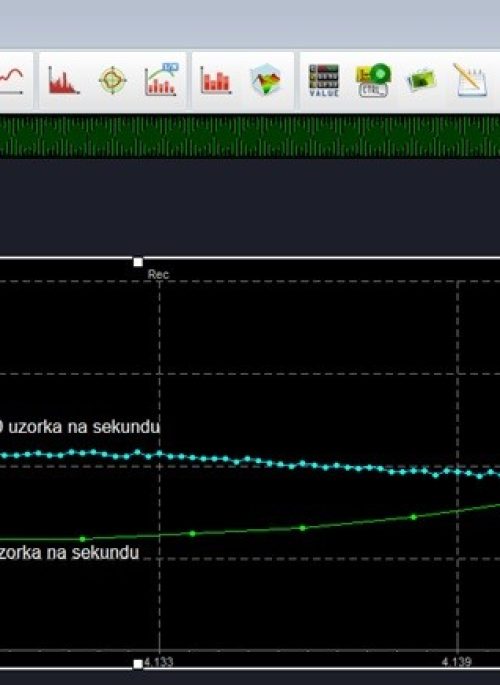
Task: Click the lower 'zorka na sekundu' text label
Action: point(69,553)
